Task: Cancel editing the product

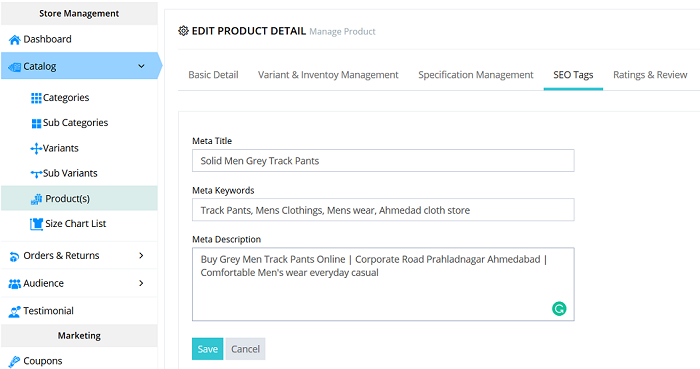Action: [x=245, y=349]
